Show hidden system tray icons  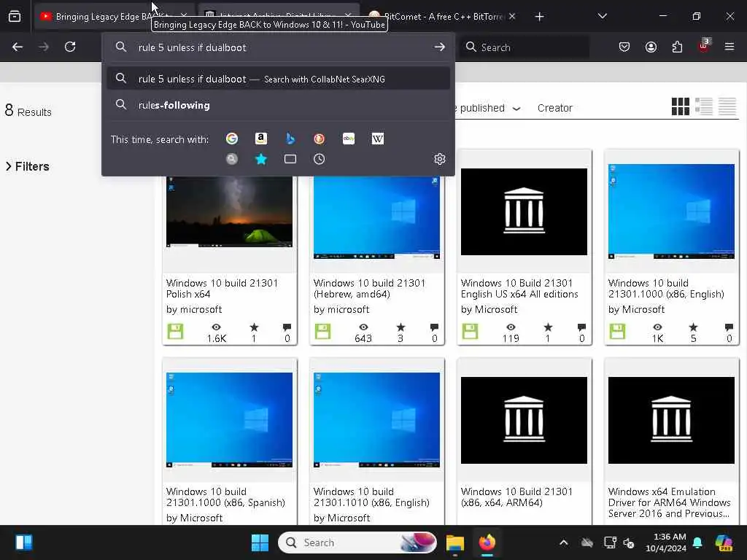[564, 542]
